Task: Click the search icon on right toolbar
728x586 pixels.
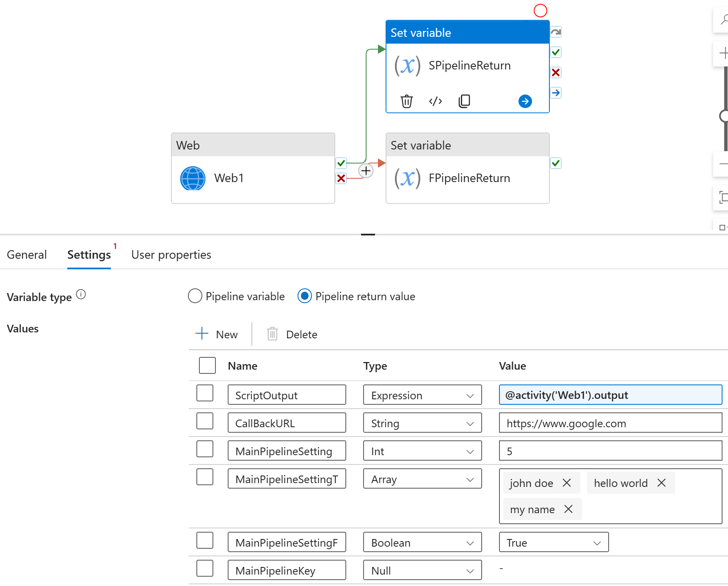Action: [x=723, y=19]
